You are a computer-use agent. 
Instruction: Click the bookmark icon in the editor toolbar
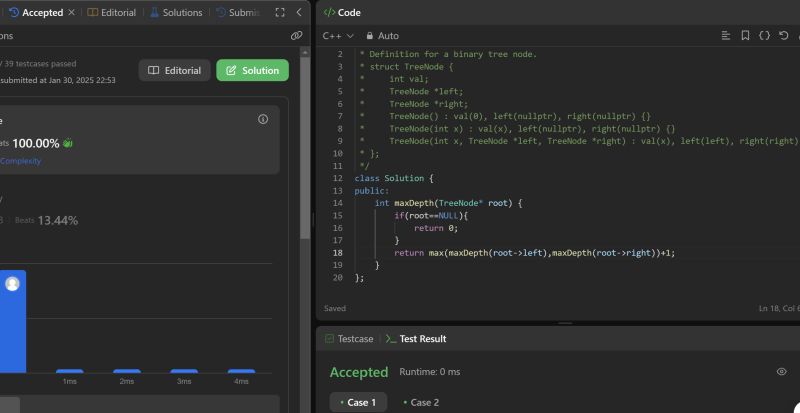point(745,35)
